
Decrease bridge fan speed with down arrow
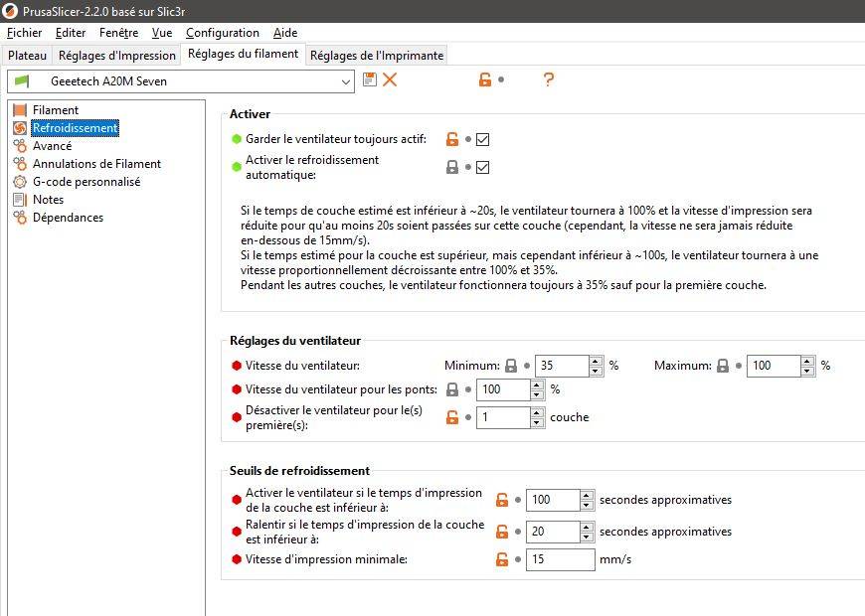[x=537, y=394]
